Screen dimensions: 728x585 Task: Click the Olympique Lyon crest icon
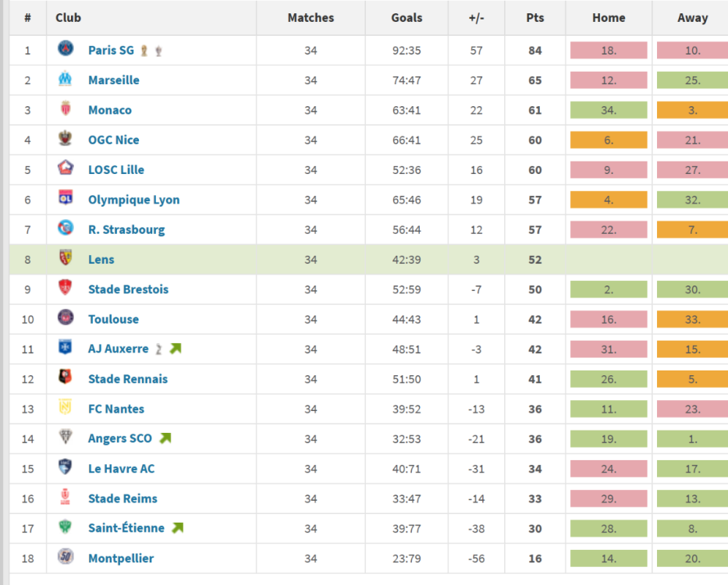[66, 199]
